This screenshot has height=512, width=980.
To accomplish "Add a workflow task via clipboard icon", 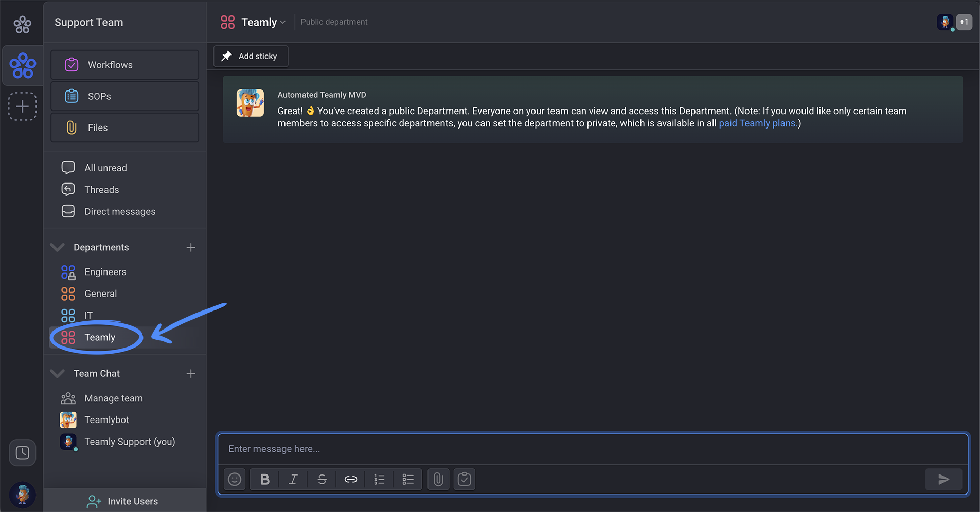I will click(465, 479).
